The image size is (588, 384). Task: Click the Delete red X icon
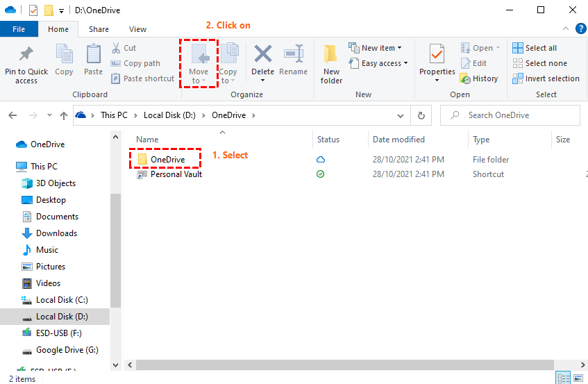(x=263, y=53)
